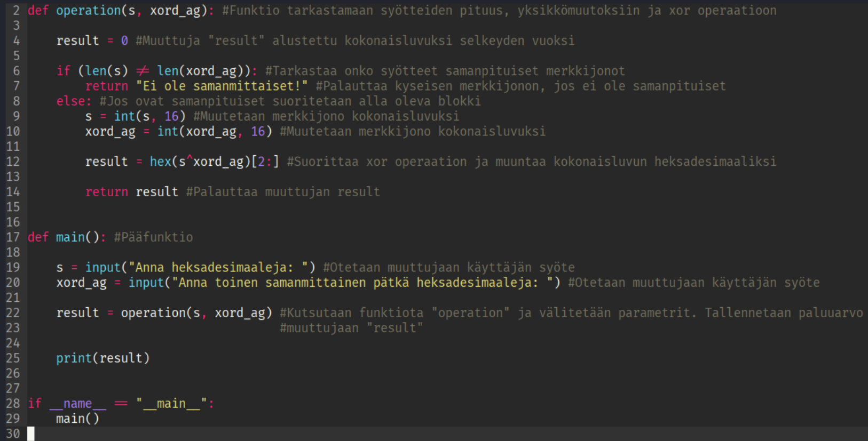Click line number 10 in the gutter

click(13, 132)
